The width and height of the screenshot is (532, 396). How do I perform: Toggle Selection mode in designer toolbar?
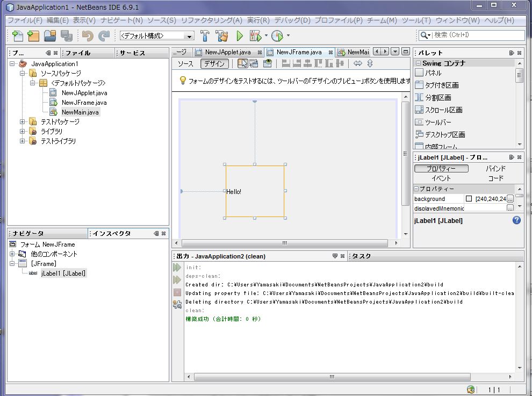pyautogui.click(x=242, y=63)
